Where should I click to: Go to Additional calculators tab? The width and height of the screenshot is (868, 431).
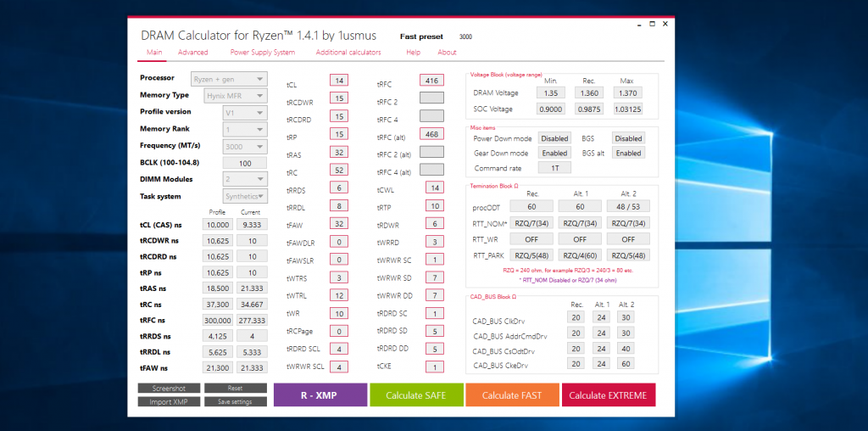point(348,52)
